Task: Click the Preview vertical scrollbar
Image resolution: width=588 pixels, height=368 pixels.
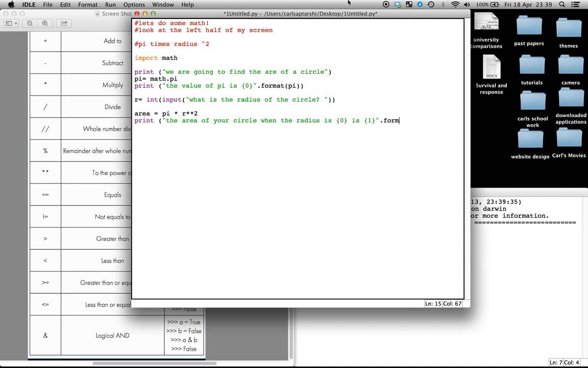Action: pyautogui.click(x=290, y=334)
